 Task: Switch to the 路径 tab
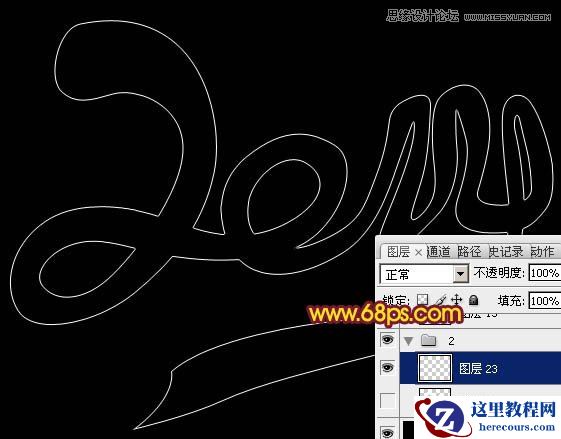(x=469, y=252)
